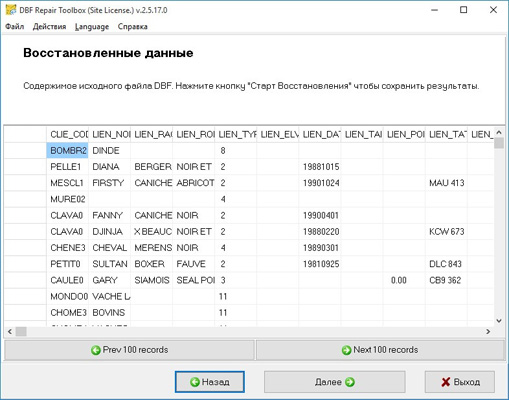Select the LIEN_ELV column header
The height and width of the screenshot is (400, 509).
coord(278,134)
